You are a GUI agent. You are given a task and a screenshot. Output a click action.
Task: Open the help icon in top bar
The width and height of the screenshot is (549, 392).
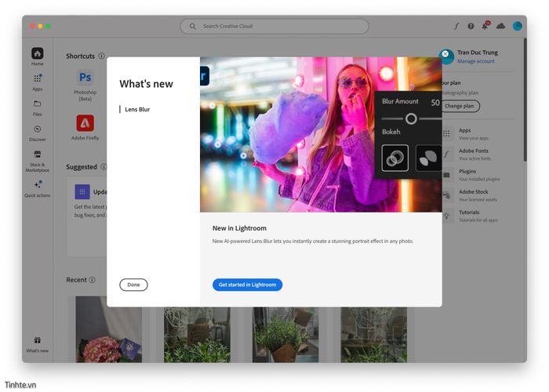471,26
